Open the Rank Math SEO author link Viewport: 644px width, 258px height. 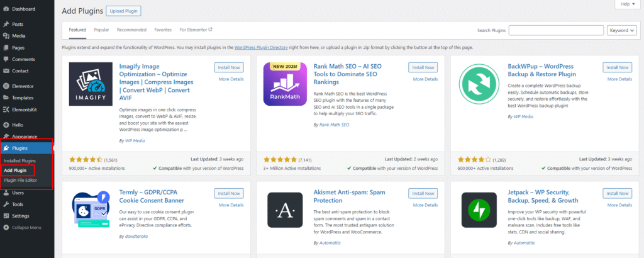(x=335, y=125)
